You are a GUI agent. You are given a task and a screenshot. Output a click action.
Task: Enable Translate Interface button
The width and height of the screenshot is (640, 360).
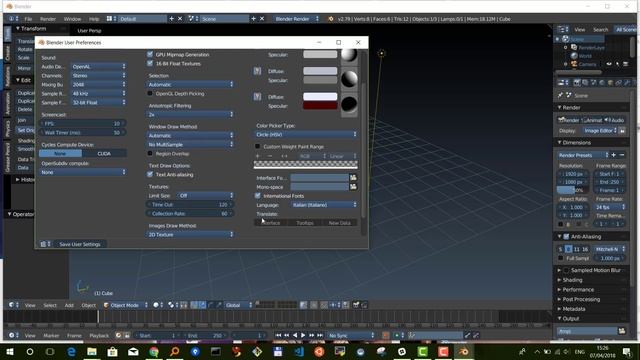point(270,223)
